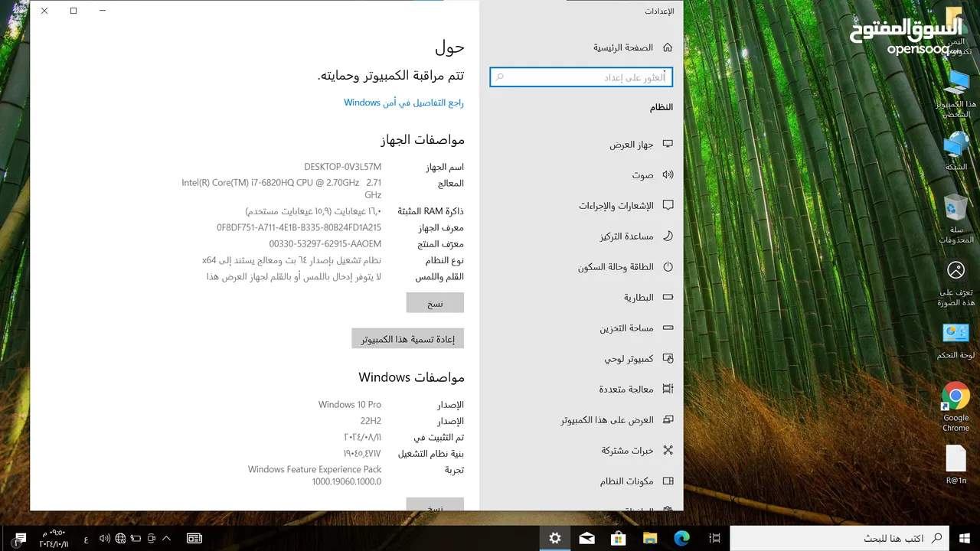Screen dimensions: 980x551
Task: Select device ID 0F8DF751-A711-4E1B-B335-80B24FD1A215
Action: (x=299, y=227)
